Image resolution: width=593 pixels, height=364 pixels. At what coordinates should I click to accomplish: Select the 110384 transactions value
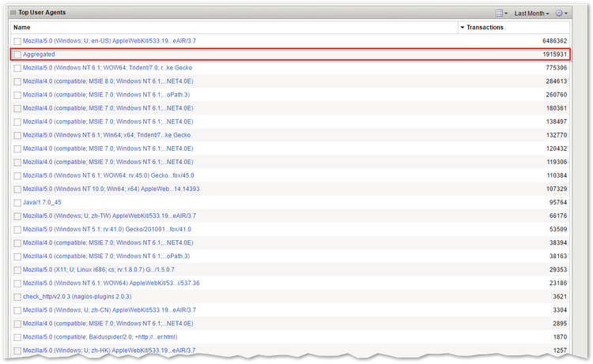(557, 175)
